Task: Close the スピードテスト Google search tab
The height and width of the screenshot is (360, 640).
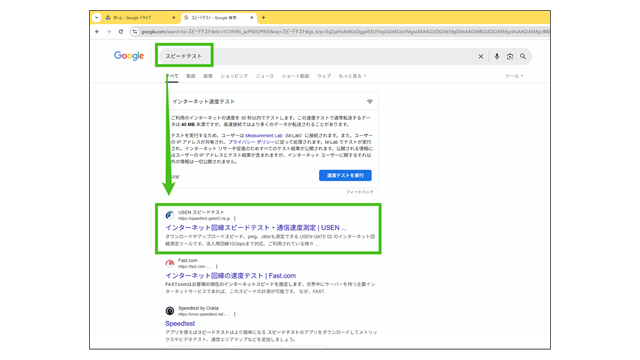Action: pos(251,18)
